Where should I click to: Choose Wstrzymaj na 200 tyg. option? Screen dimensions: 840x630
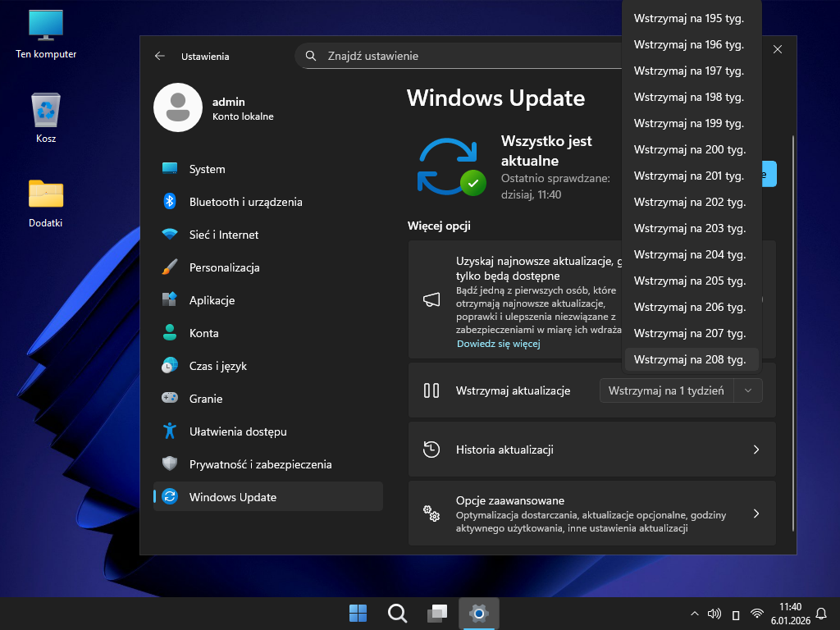(690, 149)
